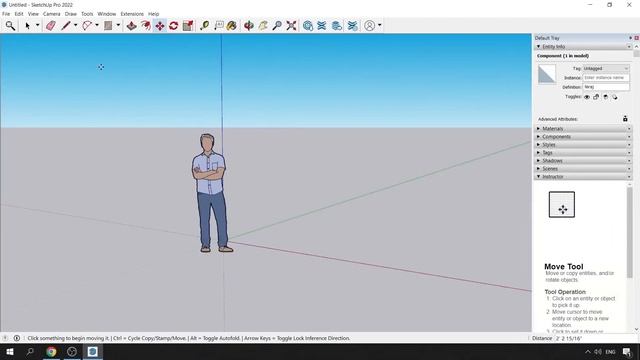This screenshot has height=360, width=640.
Task: Toggle the entity visibility eye icon
Action: (x=587, y=97)
